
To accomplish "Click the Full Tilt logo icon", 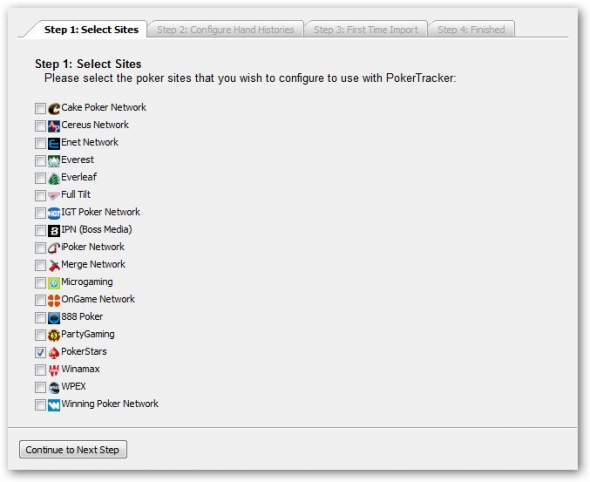I will click(x=54, y=196).
